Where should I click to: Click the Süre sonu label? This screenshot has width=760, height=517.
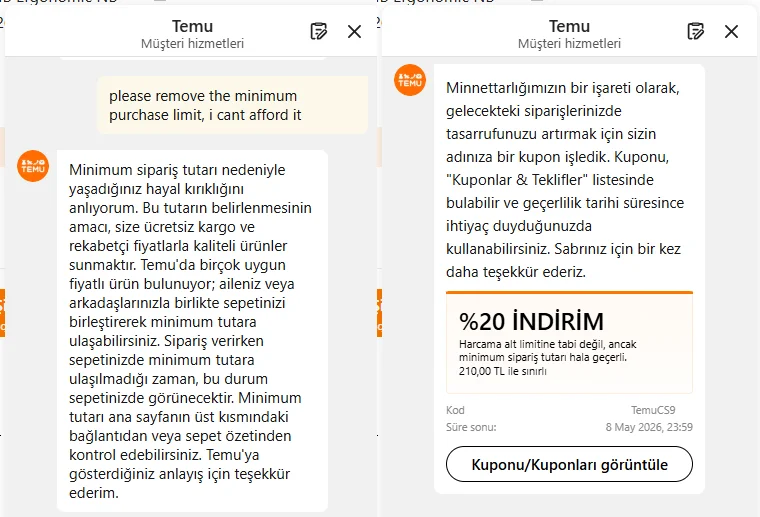tap(471, 427)
